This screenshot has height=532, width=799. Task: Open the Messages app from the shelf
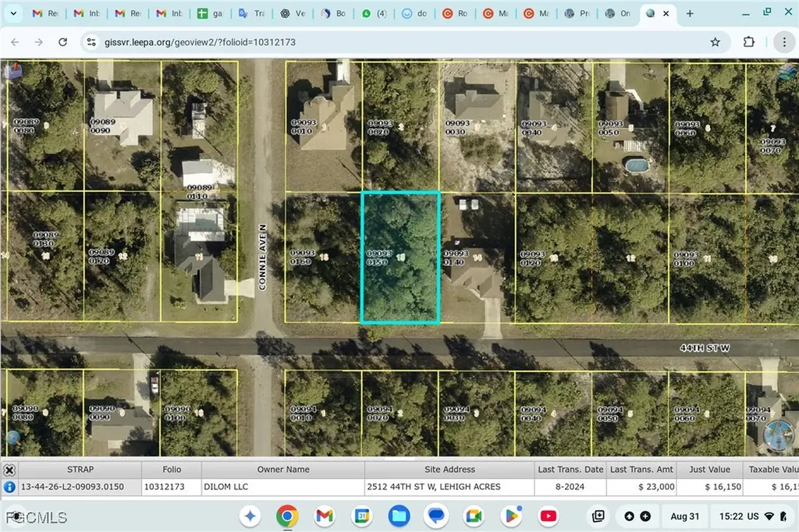436,516
